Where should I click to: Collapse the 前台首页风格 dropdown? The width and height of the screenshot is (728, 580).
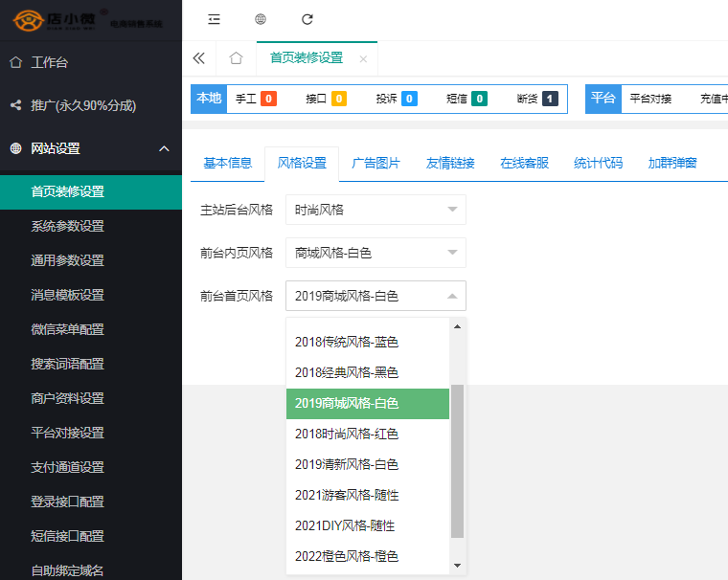point(375,296)
